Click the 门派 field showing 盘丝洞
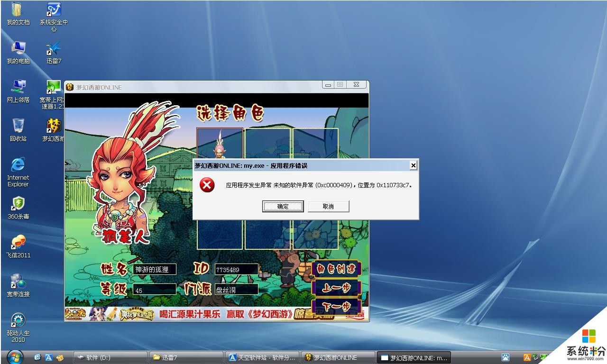 (x=236, y=289)
